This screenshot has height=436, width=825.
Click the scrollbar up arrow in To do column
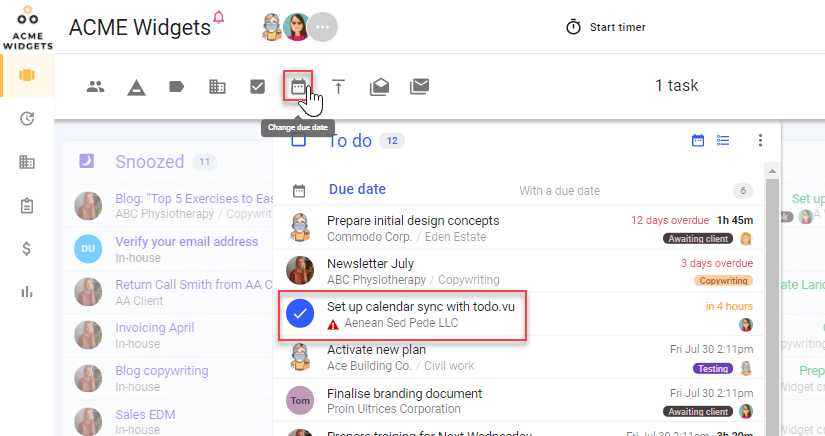pyautogui.click(x=772, y=171)
